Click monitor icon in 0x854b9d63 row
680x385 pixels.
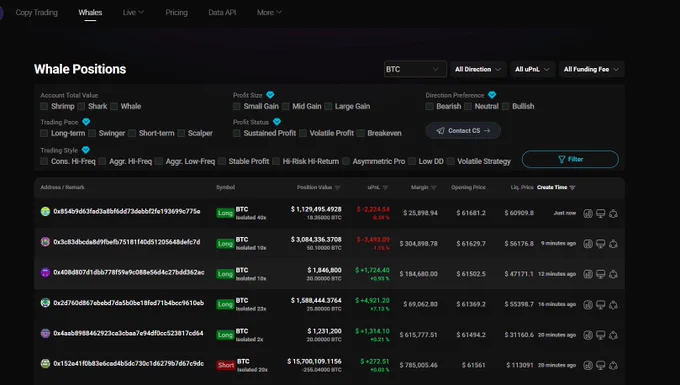click(600, 213)
